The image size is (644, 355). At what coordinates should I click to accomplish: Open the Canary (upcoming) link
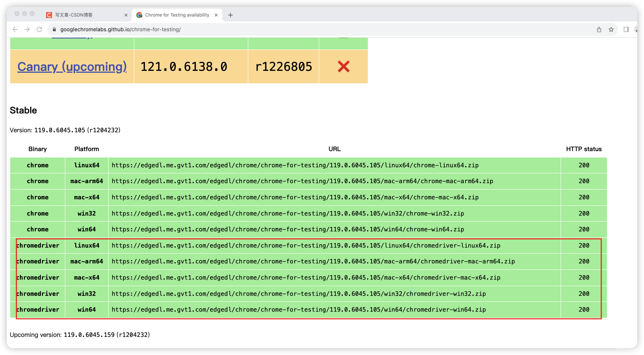[72, 67]
